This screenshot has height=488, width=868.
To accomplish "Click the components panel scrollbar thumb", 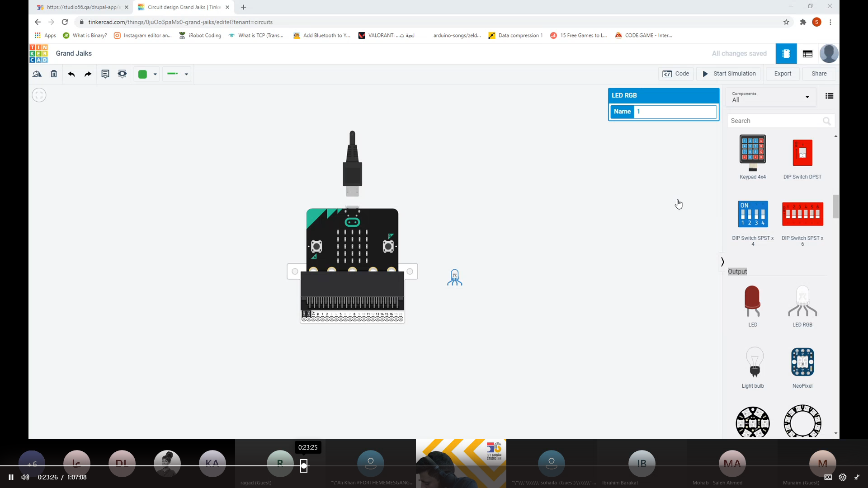I will pyautogui.click(x=836, y=206).
